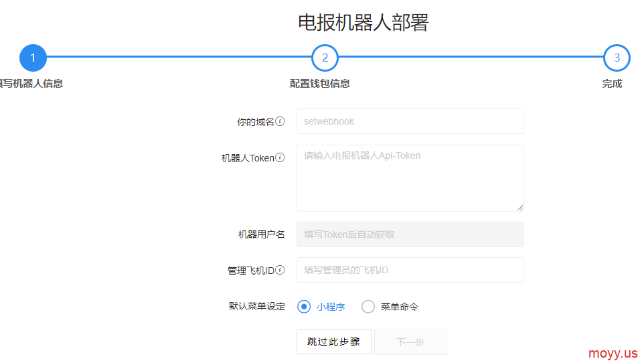Click the 你的域名 label text
The width and height of the screenshot is (644, 363).
256,122
